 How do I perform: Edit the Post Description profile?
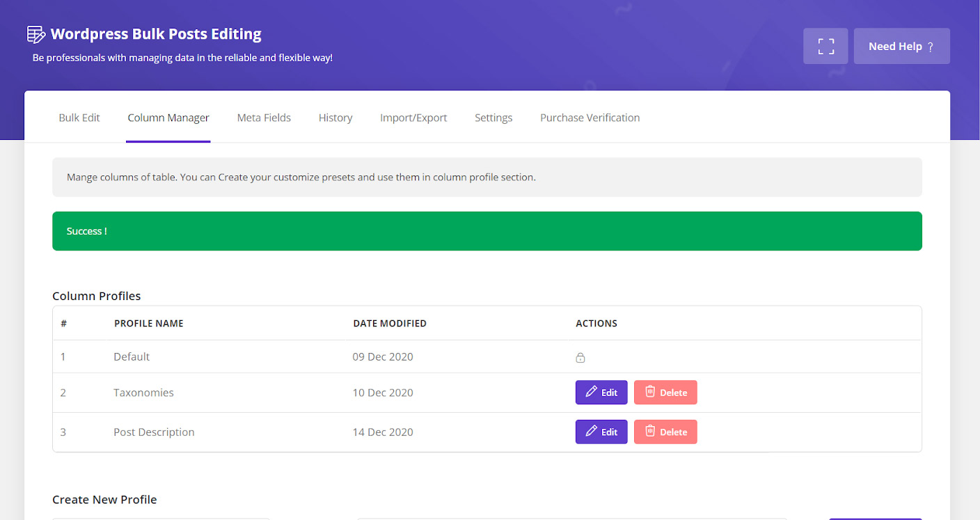(x=601, y=432)
